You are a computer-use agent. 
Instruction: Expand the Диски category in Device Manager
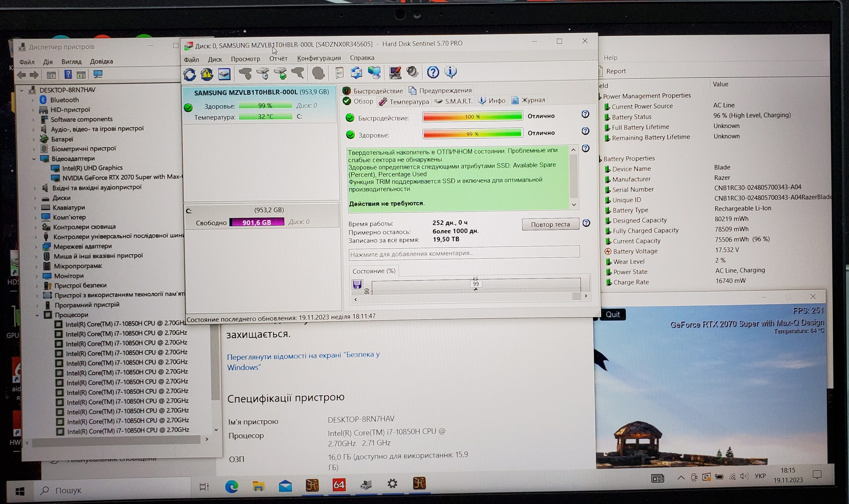35,198
